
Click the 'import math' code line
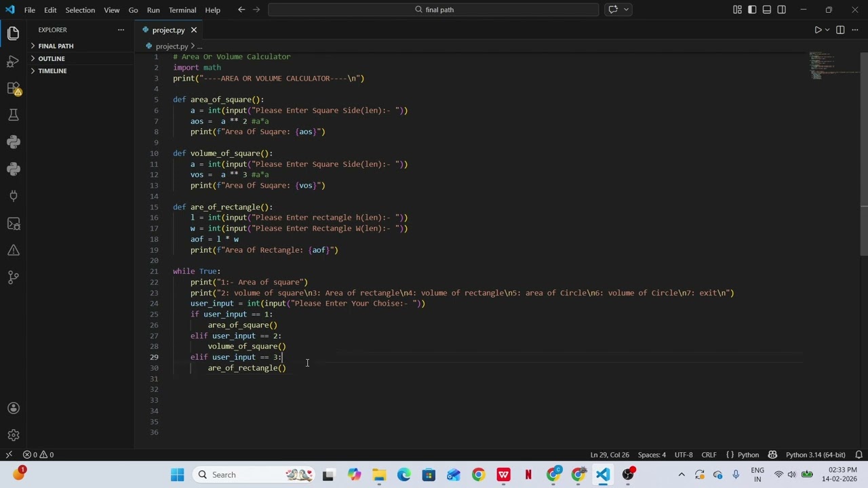(x=197, y=68)
